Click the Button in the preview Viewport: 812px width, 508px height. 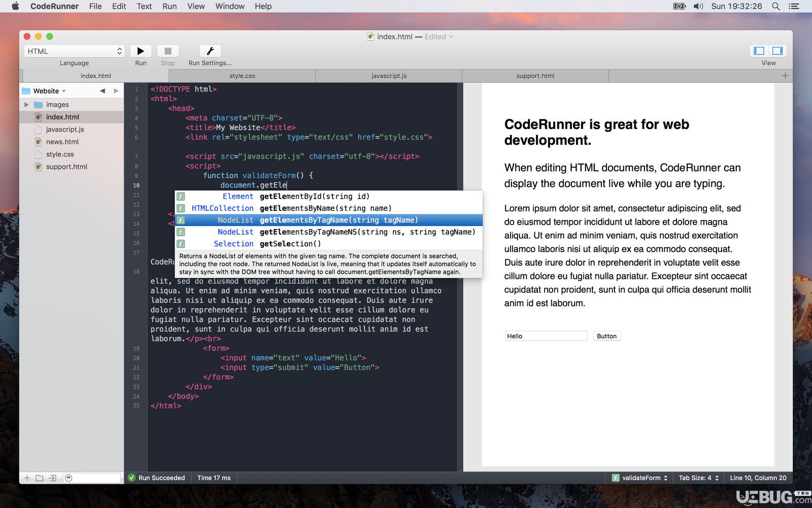pos(606,336)
